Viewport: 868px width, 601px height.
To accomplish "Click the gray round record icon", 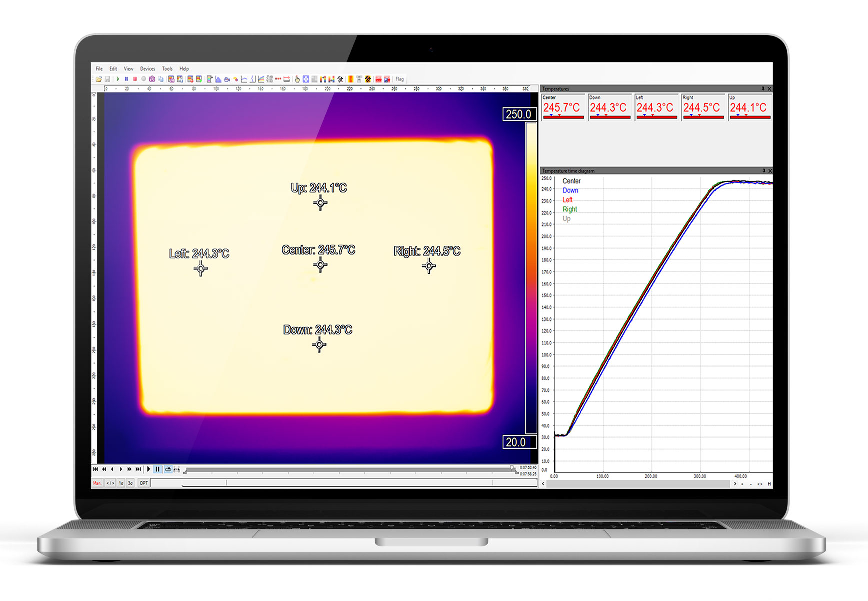I will click(x=143, y=79).
